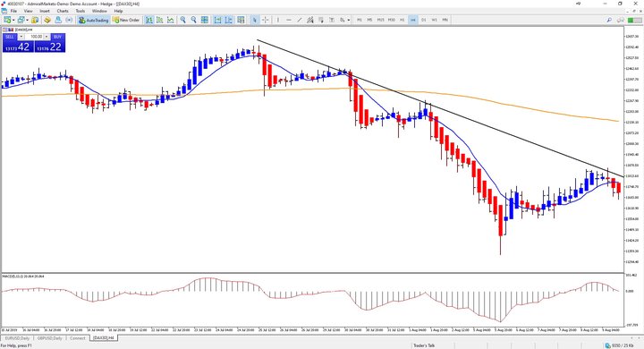Select the Equidistant Channel tool
This screenshot has width=644, height=349.
[310, 20]
